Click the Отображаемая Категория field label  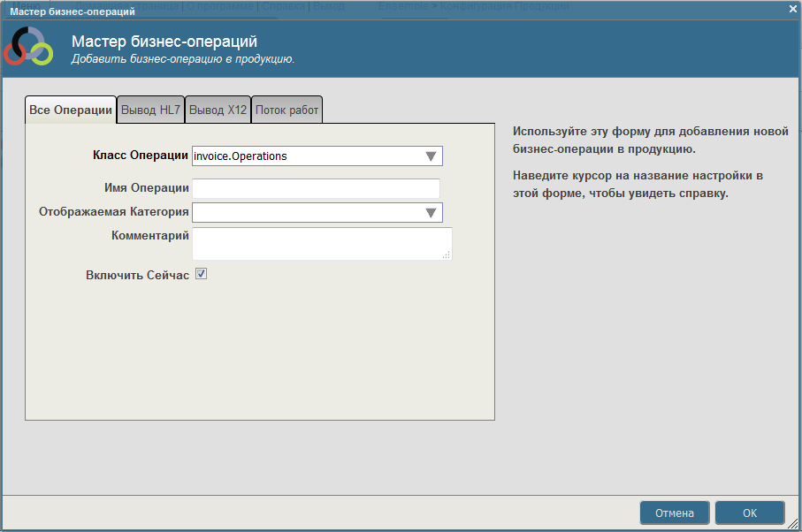tap(114, 212)
